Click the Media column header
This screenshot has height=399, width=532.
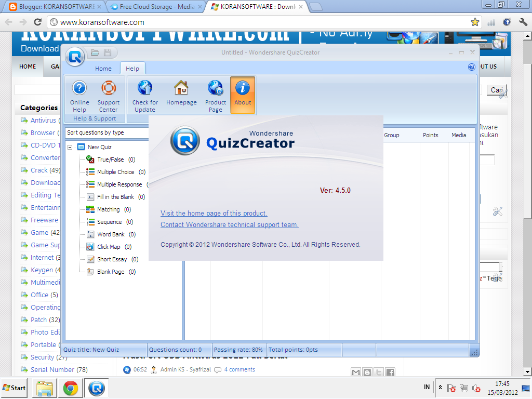pos(459,135)
